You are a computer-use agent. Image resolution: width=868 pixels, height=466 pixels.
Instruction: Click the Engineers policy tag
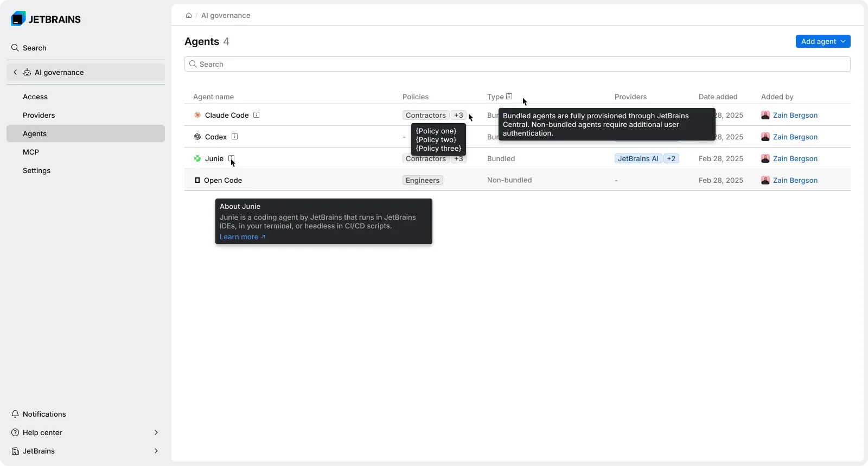pos(423,180)
